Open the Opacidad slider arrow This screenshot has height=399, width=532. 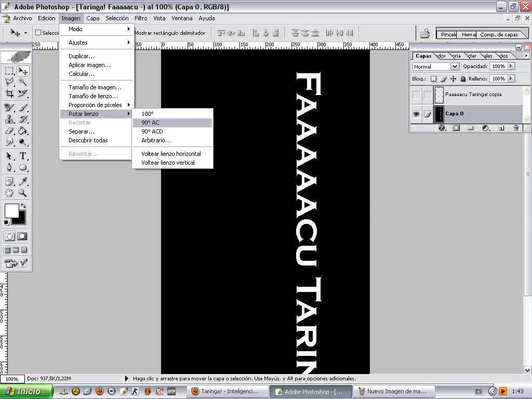click(x=511, y=66)
